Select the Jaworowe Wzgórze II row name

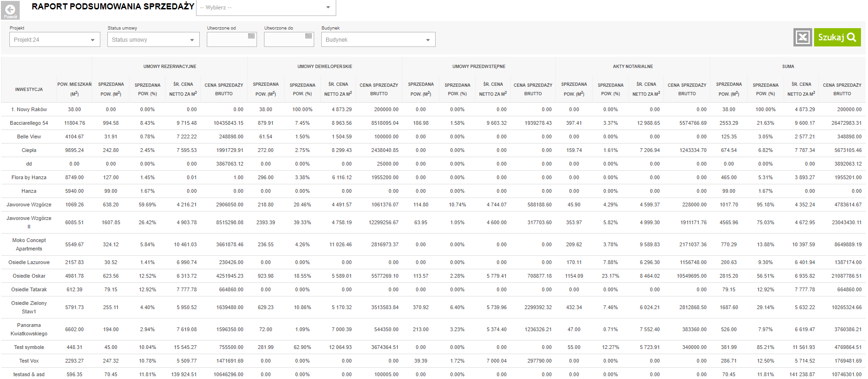pos(29,222)
